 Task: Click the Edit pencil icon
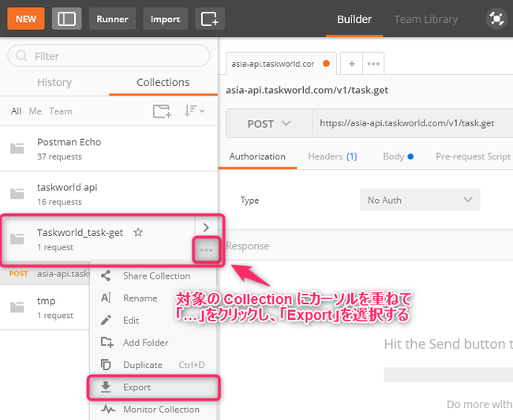click(x=106, y=321)
